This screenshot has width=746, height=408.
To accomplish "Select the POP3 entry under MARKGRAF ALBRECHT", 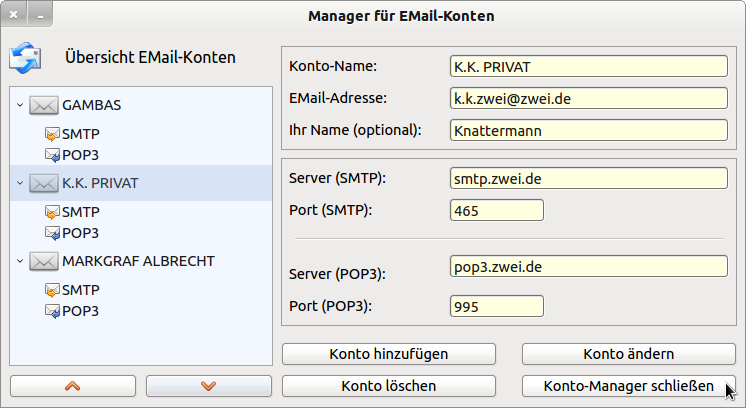I will click(x=80, y=311).
